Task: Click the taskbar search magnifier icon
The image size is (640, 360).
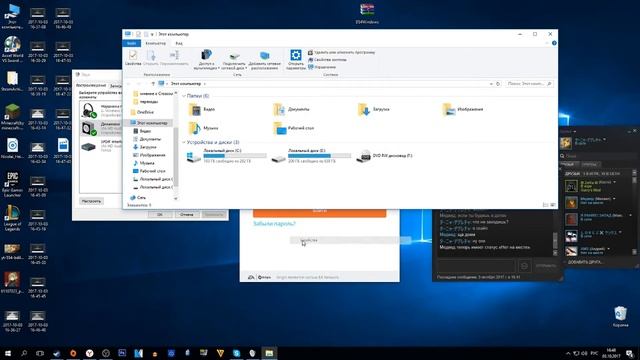Action: [24, 353]
